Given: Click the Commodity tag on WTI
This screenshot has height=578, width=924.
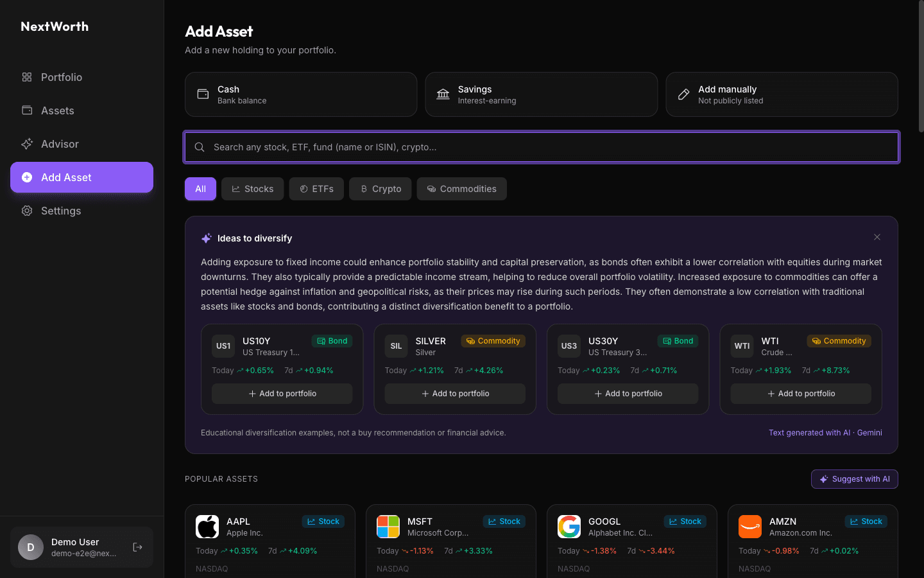Looking at the screenshot, I should pos(839,341).
